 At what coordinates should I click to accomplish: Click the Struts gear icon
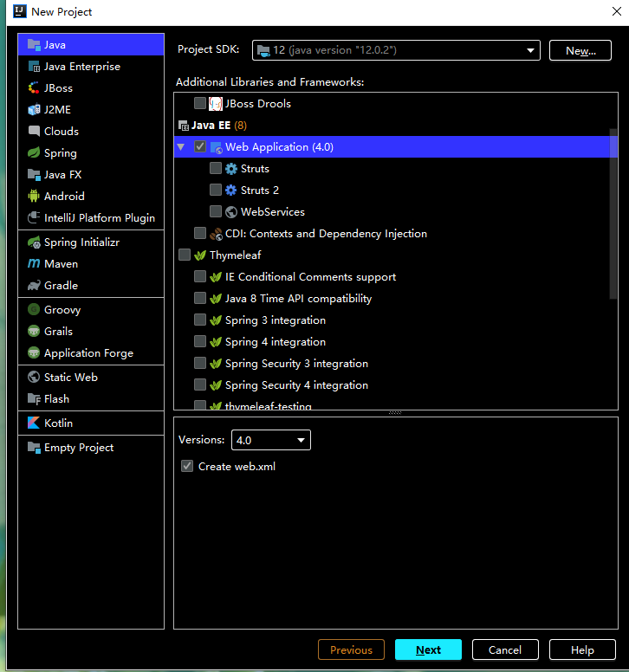point(231,169)
